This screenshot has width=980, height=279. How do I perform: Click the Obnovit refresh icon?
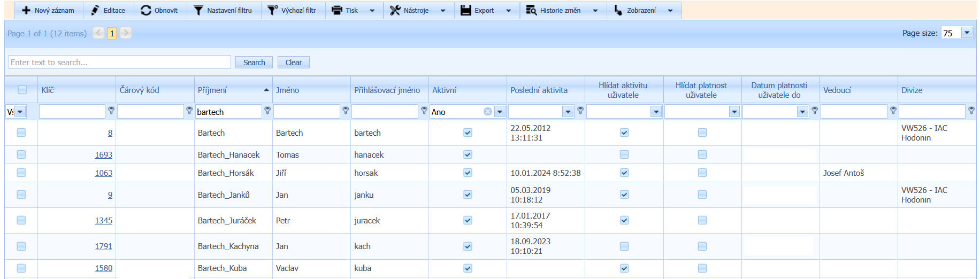[146, 10]
